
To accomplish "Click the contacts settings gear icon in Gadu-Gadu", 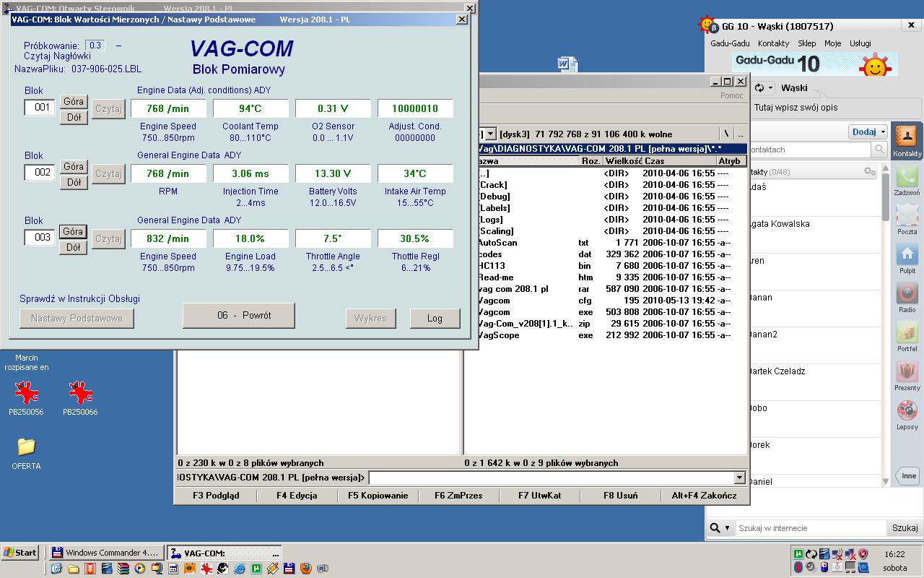I will coord(869,171).
